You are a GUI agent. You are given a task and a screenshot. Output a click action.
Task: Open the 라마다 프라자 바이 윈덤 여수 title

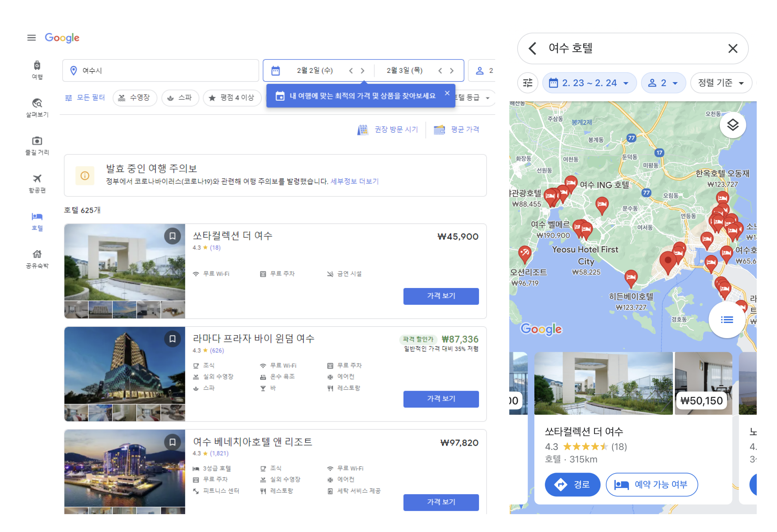click(254, 339)
